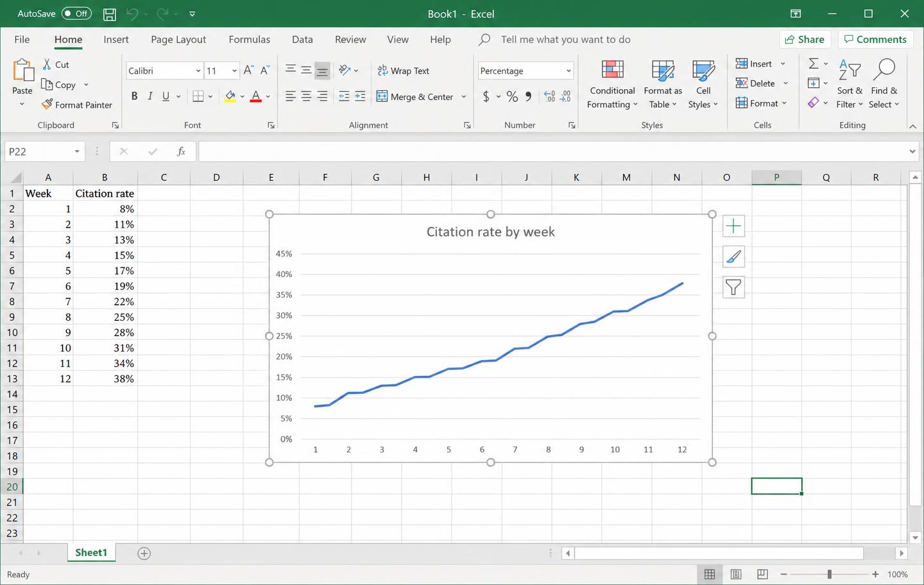Viewport: 924px width, 585px height.
Task: Click Decrease Indent icon
Action: (x=344, y=96)
